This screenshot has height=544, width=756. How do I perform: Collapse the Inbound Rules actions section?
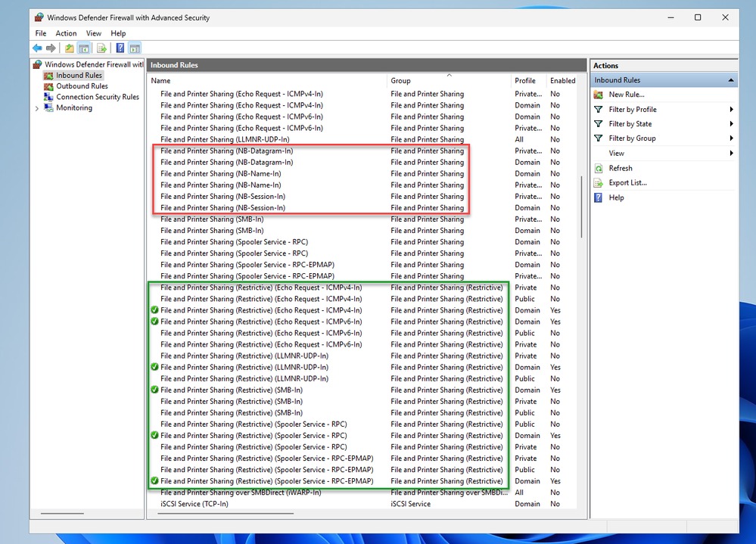coord(730,80)
